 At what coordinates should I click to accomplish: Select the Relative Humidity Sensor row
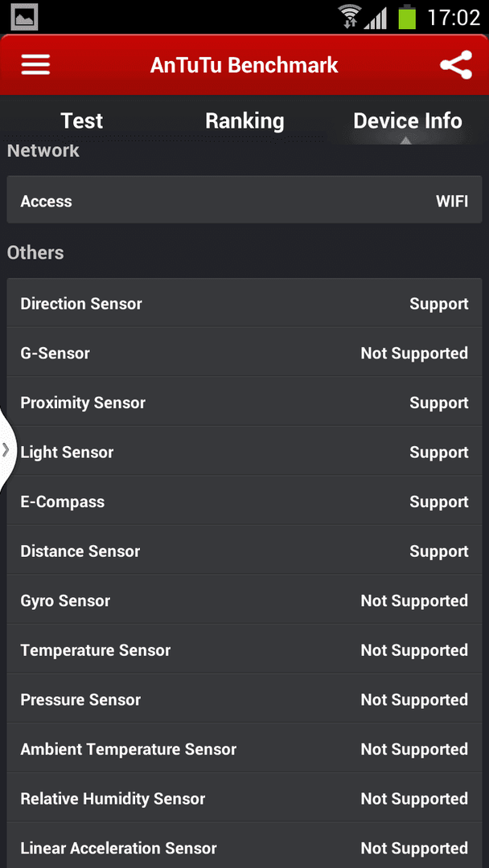[x=244, y=799]
